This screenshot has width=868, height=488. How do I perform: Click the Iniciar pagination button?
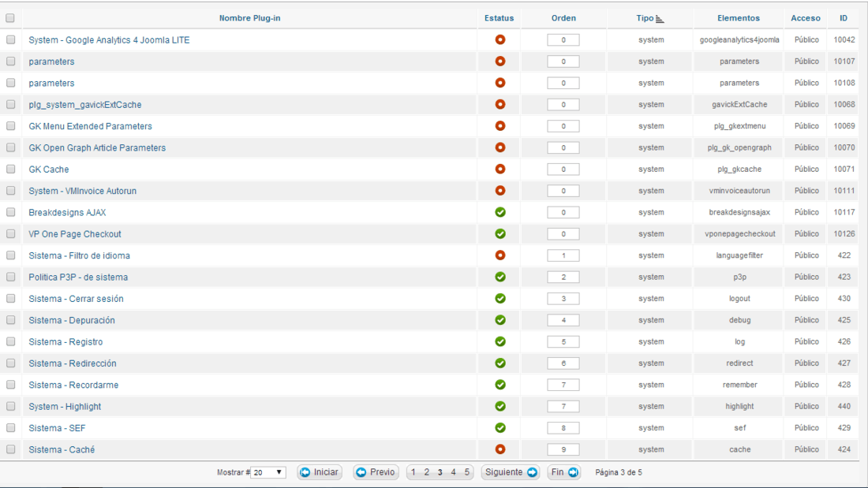click(320, 472)
